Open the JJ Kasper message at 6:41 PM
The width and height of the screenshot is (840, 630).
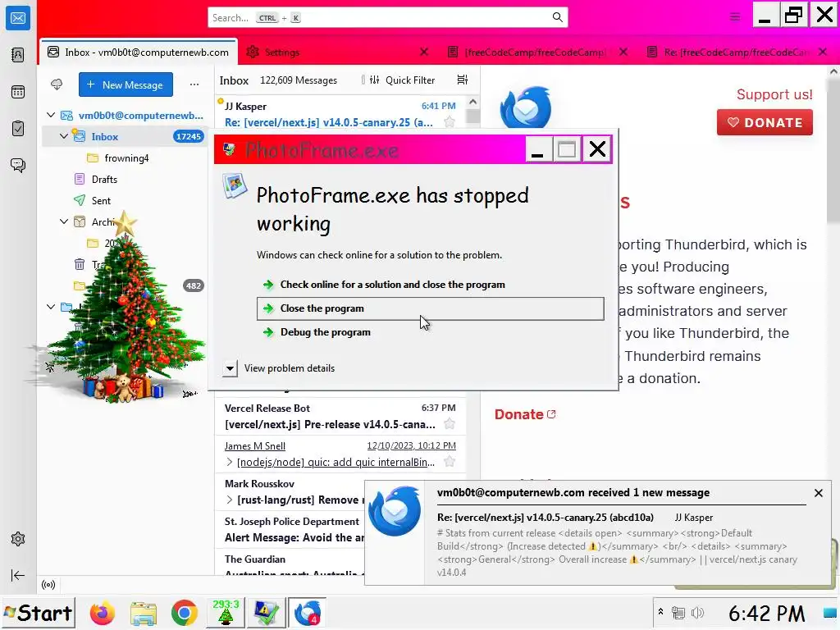pos(340,113)
